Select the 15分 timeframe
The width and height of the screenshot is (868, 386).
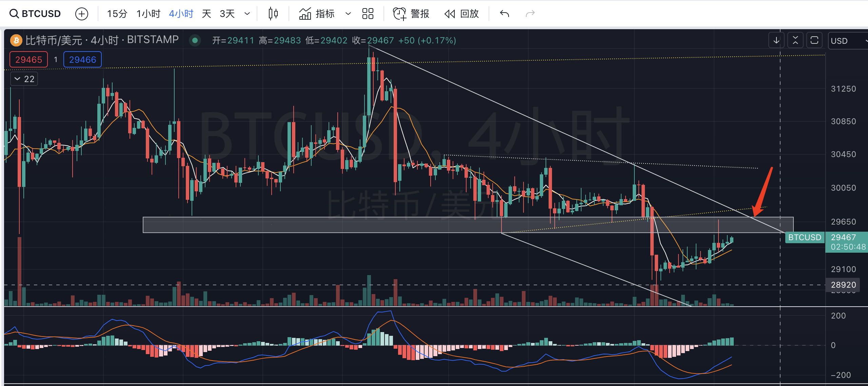click(x=117, y=14)
